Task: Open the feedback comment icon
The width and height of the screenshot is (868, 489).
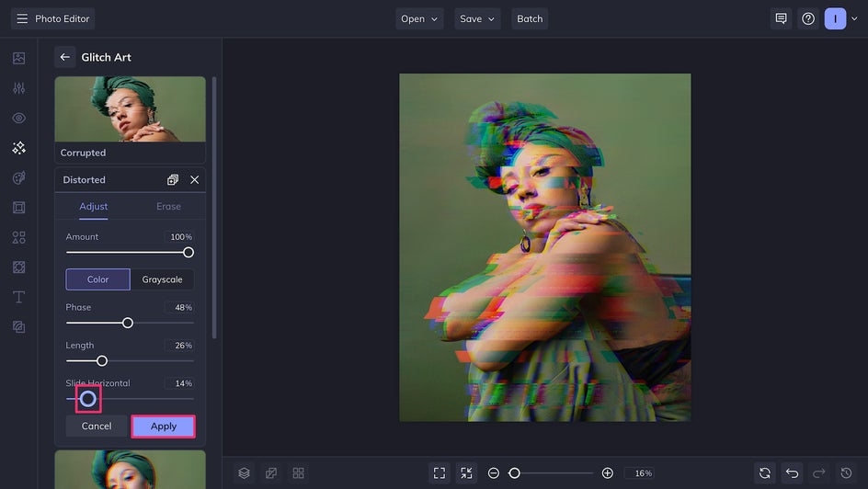Action: pyautogui.click(x=781, y=18)
